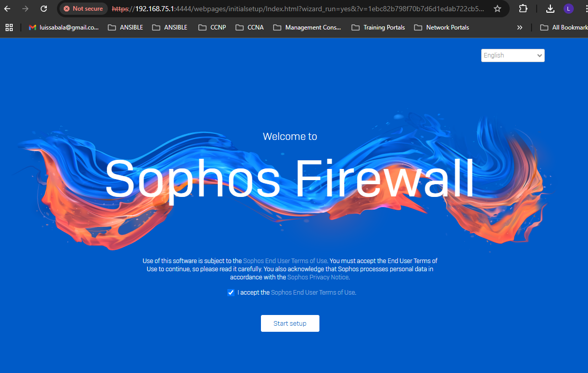Bookmark this page with the star icon
The image size is (588, 373).
pyautogui.click(x=497, y=9)
